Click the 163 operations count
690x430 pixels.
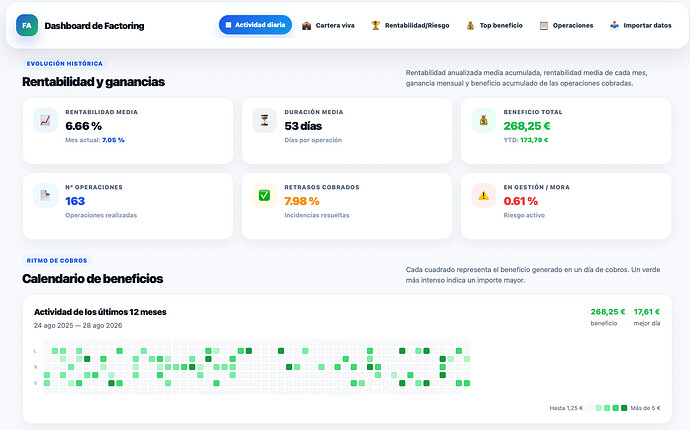click(x=75, y=201)
